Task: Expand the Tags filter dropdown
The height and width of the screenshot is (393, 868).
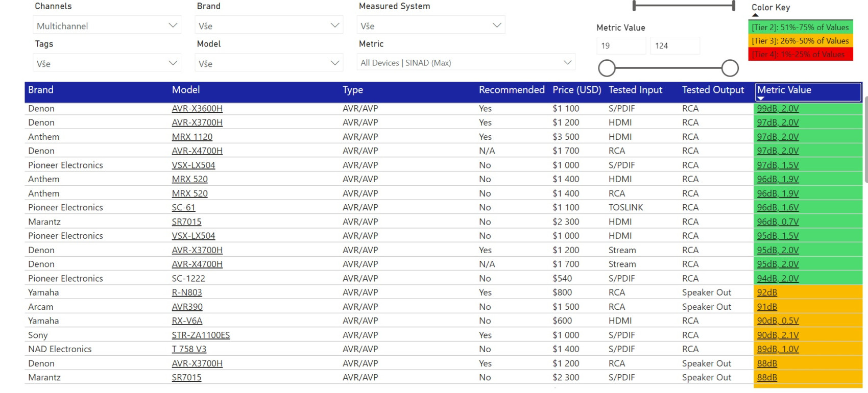Action: (107, 63)
